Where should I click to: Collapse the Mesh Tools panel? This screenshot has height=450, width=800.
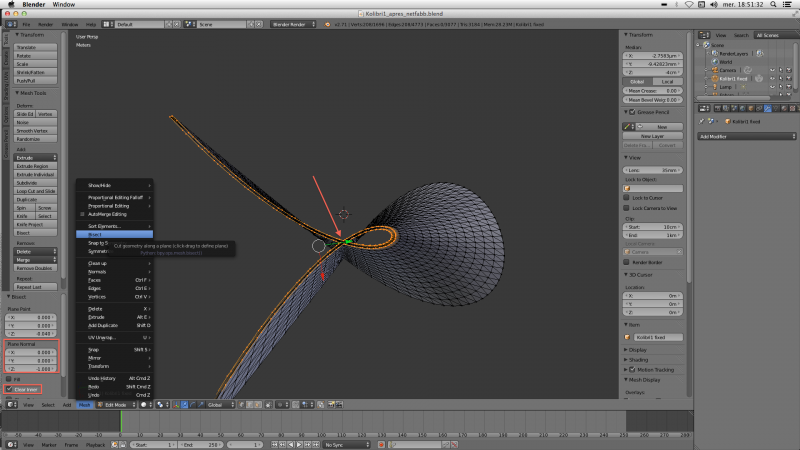point(31,93)
